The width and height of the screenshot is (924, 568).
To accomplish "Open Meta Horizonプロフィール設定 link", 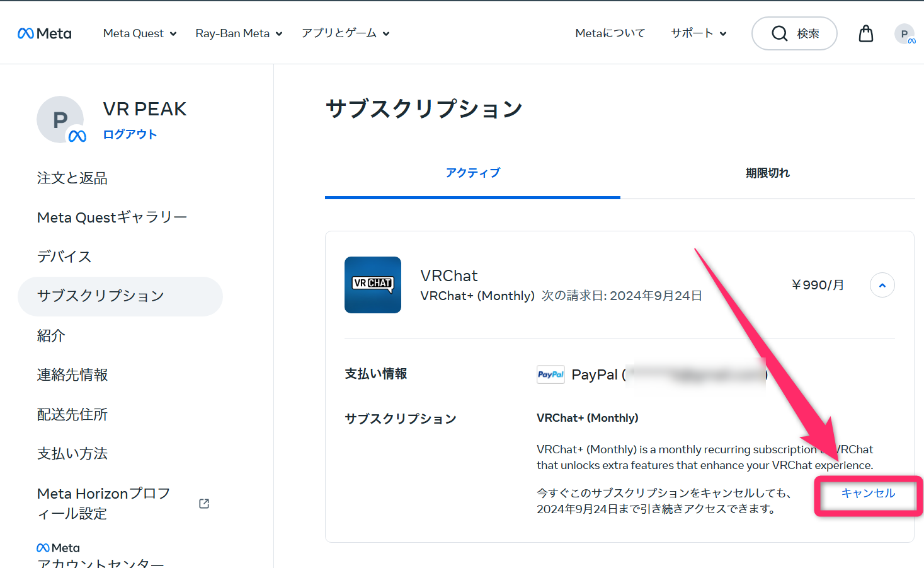I will tap(104, 503).
